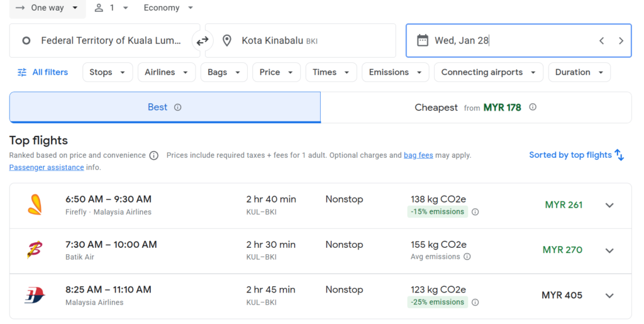Viewport: 644px width, 324px height.
Task: Change Economy cabin class dropdown
Action: tap(168, 8)
